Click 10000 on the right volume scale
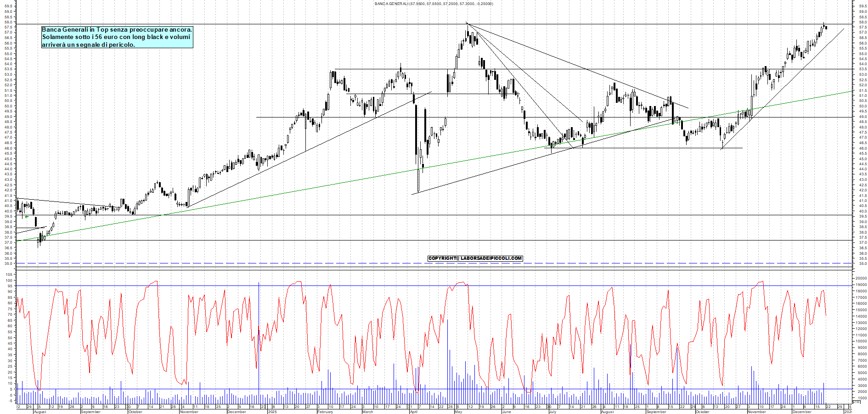The image size is (868, 414). (861, 341)
